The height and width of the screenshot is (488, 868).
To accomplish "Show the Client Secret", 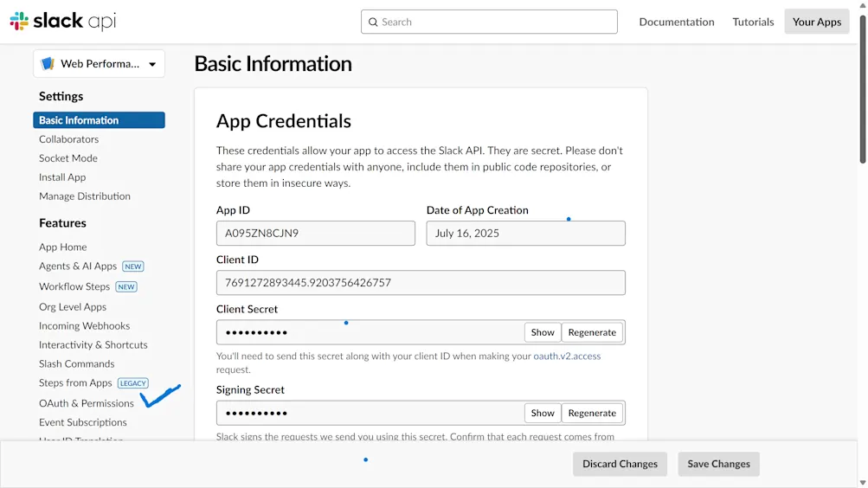I will 543,332.
